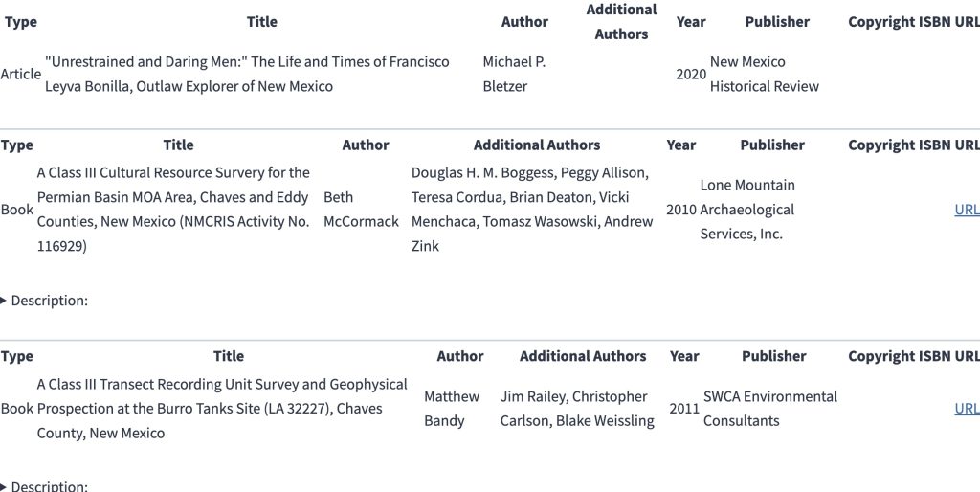Click the year 2020 cell
Viewport: 980px width, 492px height.
(x=691, y=74)
